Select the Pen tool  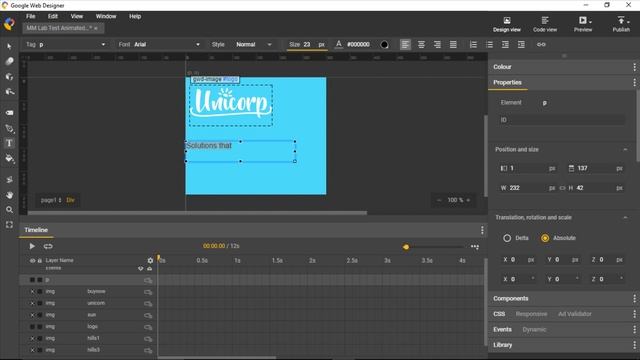[x=9, y=129]
